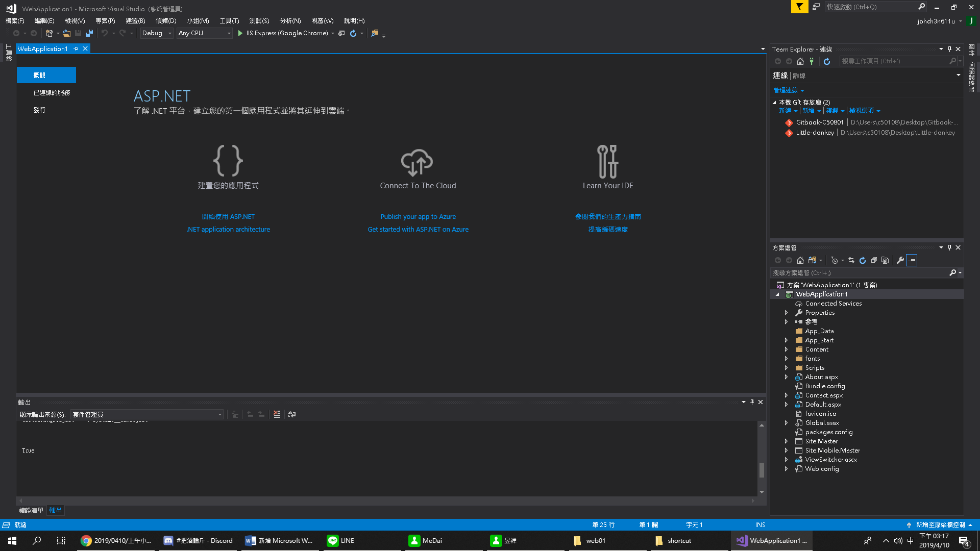Toggle auto-hide pin on Solution Explorer panel
The height and width of the screenshot is (551, 980).
(949, 247)
